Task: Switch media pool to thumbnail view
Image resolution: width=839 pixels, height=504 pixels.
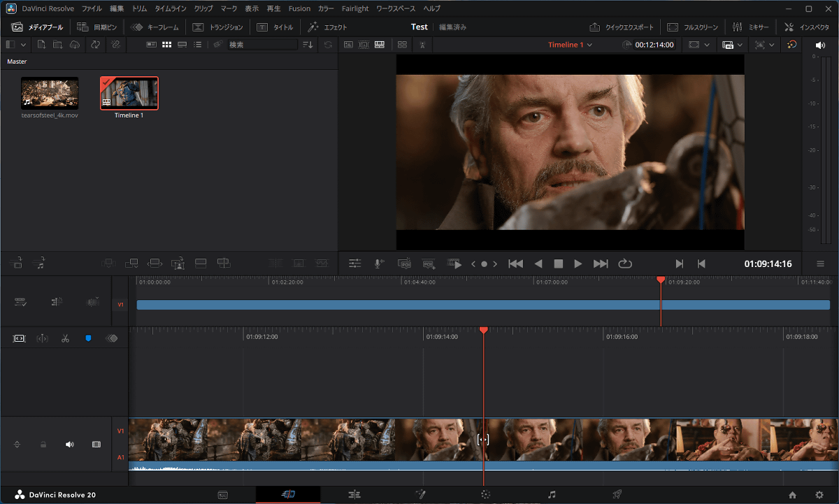Action: pyautogui.click(x=166, y=44)
